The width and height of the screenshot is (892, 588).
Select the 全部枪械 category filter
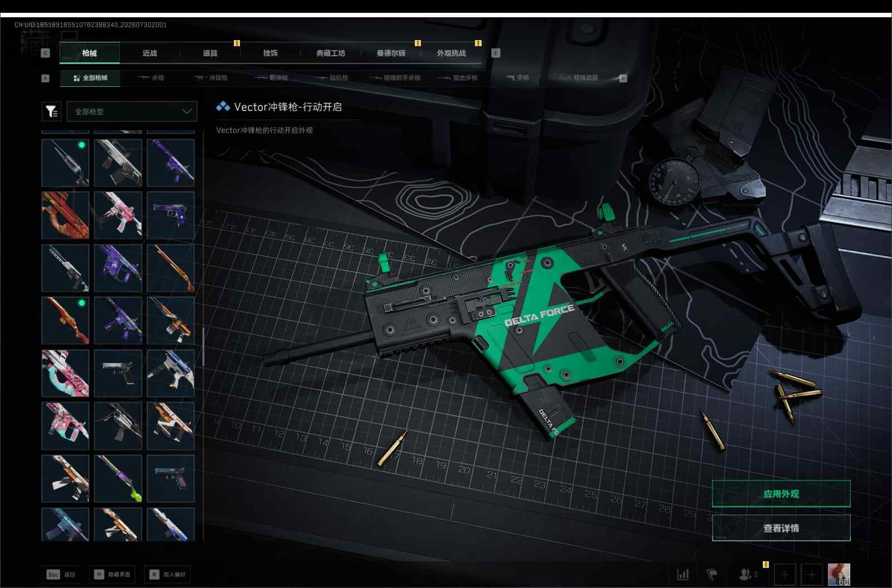coord(90,78)
